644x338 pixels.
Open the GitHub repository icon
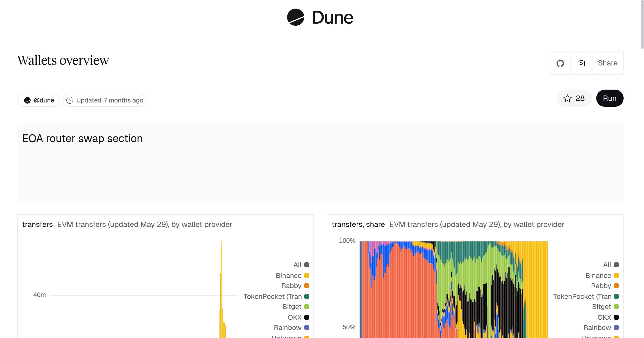click(560, 63)
